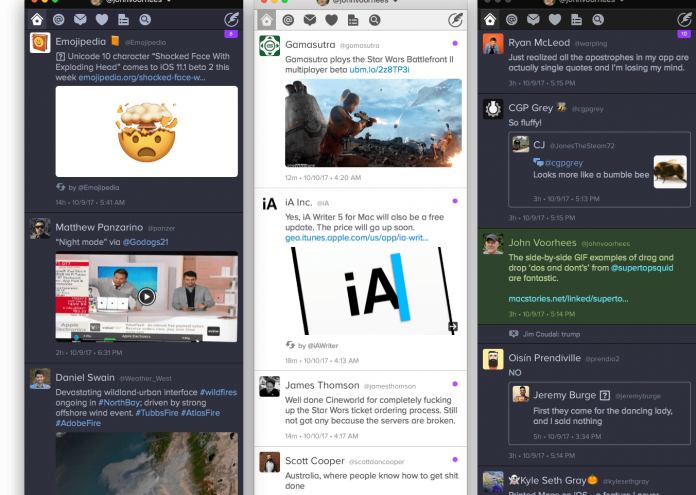The image size is (696, 495).
Task: Open Mentions tab in right window
Action: click(512, 20)
